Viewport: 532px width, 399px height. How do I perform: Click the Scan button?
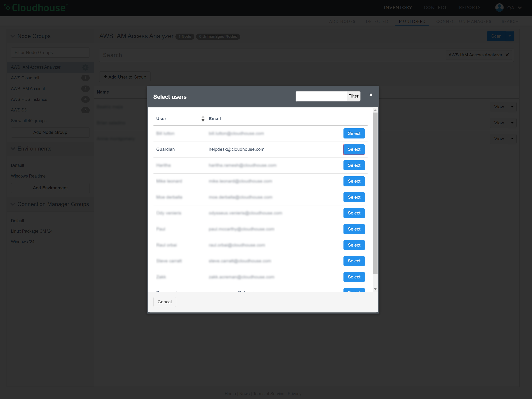pos(496,36)
